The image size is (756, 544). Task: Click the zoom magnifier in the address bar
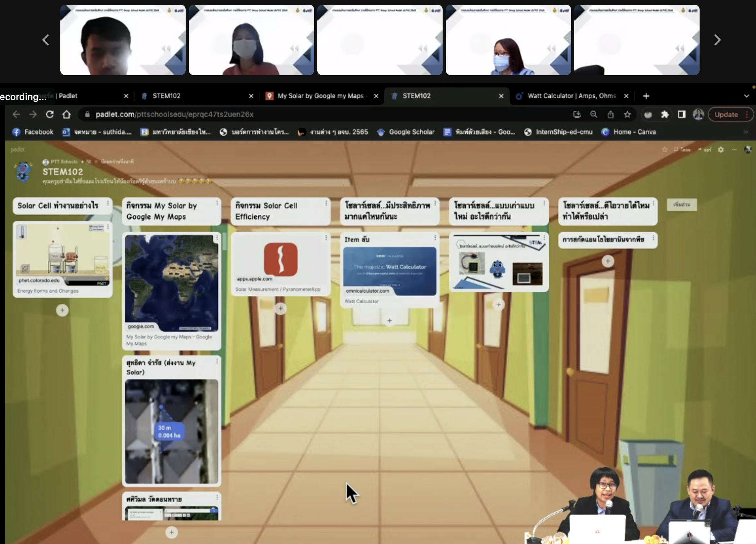click(x=594, y=114)
